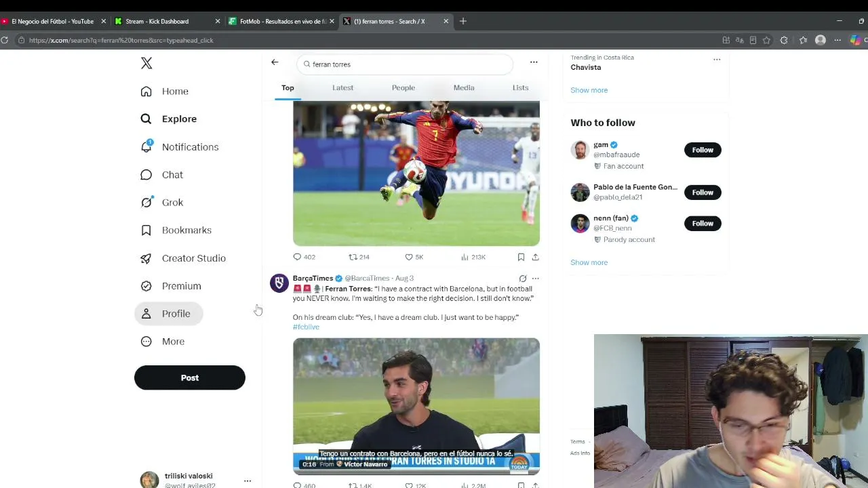Close the Stream - Kick Dashboard tab

(x=218, y=21)
